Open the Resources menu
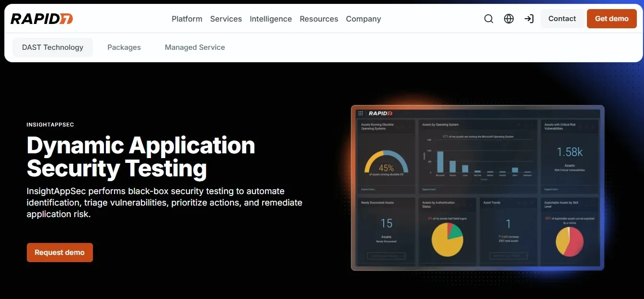The image size is (644, 299). (319, 19)
